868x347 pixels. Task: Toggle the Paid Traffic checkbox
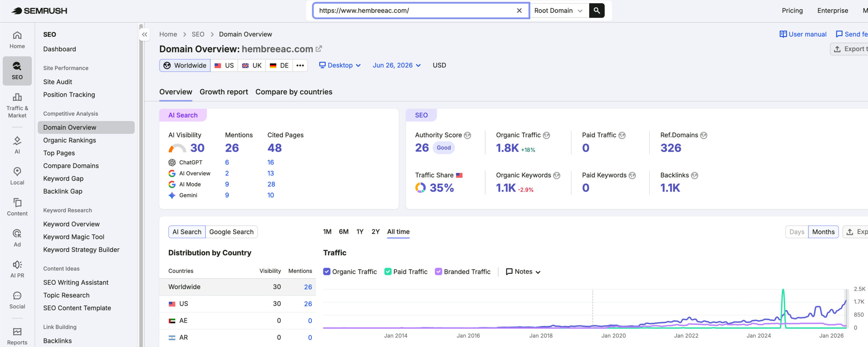click(388, 272)
